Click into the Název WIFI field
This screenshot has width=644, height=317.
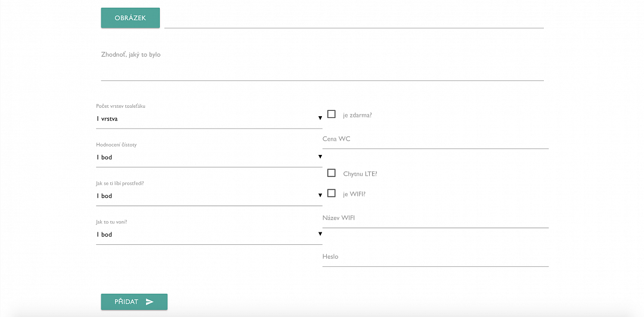(435, 218)
